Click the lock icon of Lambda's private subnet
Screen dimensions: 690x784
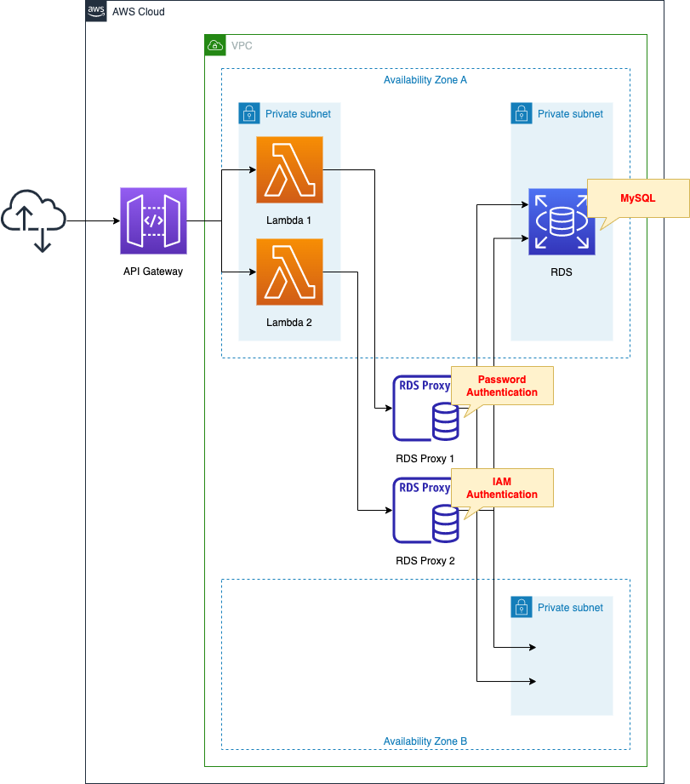tap(248, 113)
